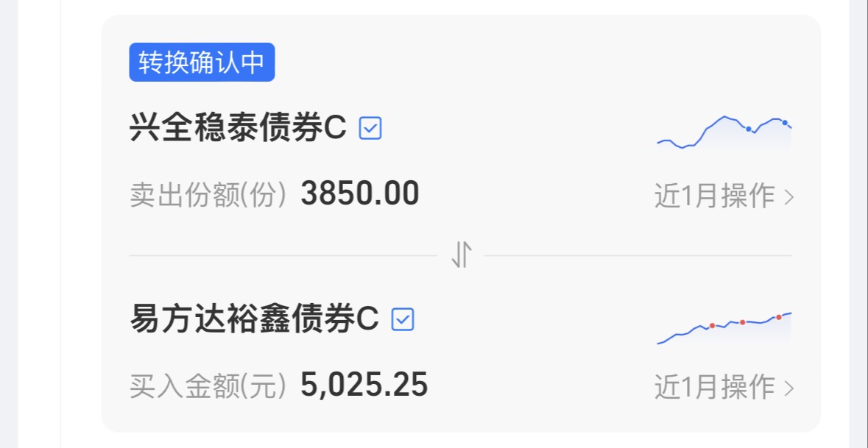Open 近1月操作 for 兴全稳泰债券C
Viewport: 868px width, 448px height.
(714, 196)
